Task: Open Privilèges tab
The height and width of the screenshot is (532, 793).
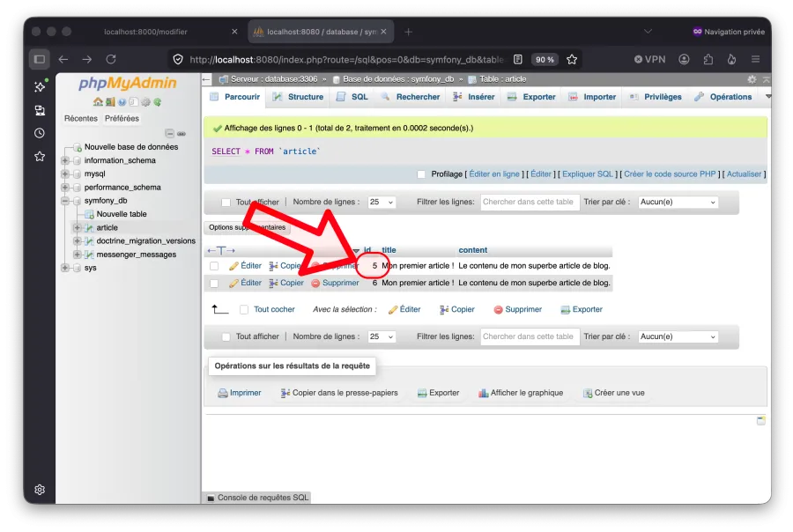Action: (656, 97)
